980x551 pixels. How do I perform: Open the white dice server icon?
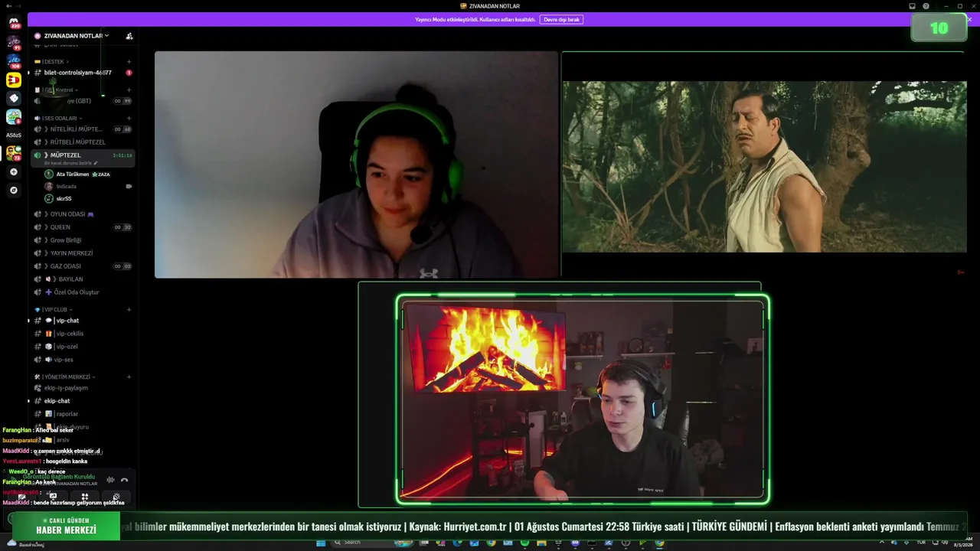pos(14,98)
